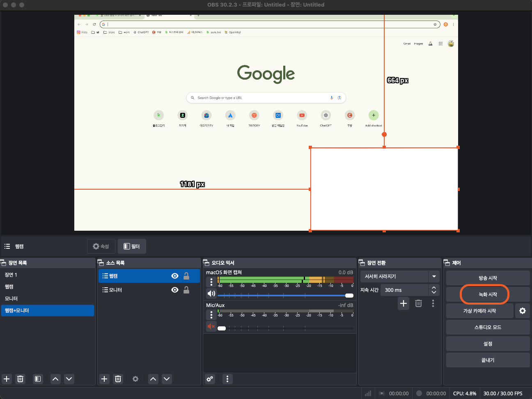The width and height of the screenshot is (532, 399).
Task: Select the 모니터 scene in scene list
Action: coord(48,298)
